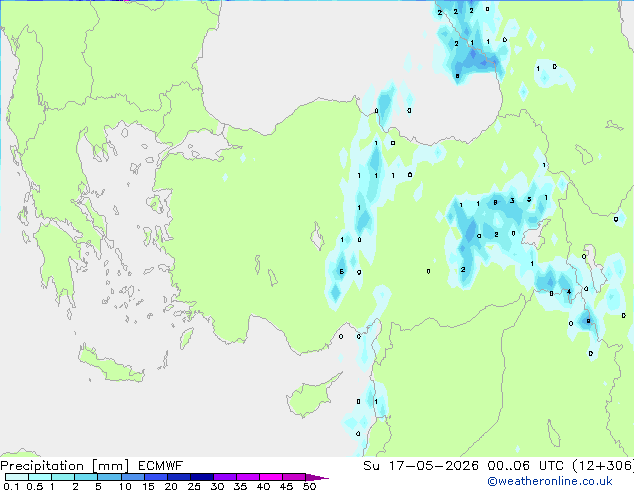Pick the 45–50 mm legend swatch

coord(294,477)
